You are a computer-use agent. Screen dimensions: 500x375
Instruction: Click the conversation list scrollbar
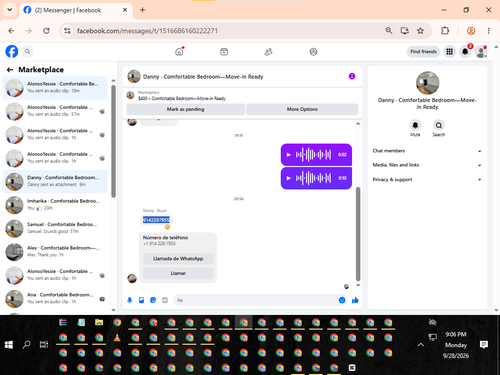[x=113, y=142]
